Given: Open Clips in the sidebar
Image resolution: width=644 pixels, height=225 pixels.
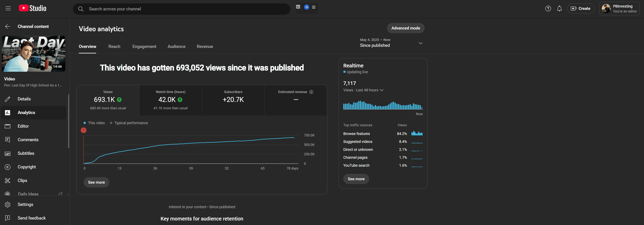Looking at the screenshot, I should (22, 180).
